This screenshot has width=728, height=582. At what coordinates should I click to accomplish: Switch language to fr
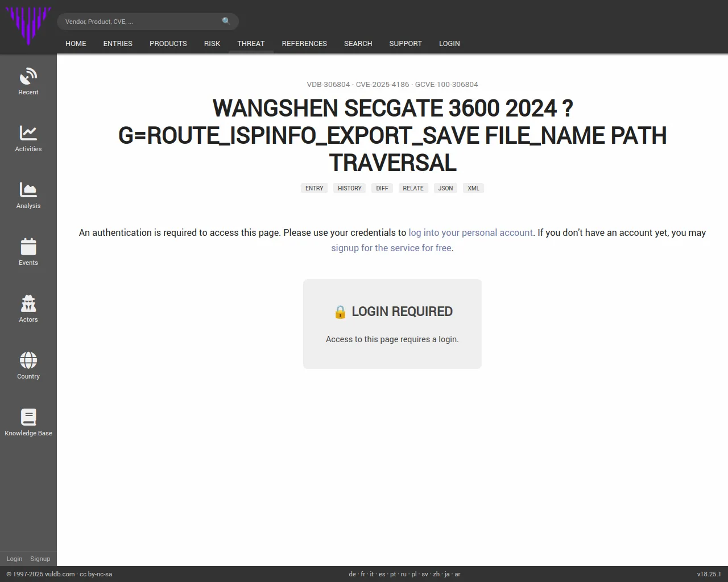click(363, 574)
